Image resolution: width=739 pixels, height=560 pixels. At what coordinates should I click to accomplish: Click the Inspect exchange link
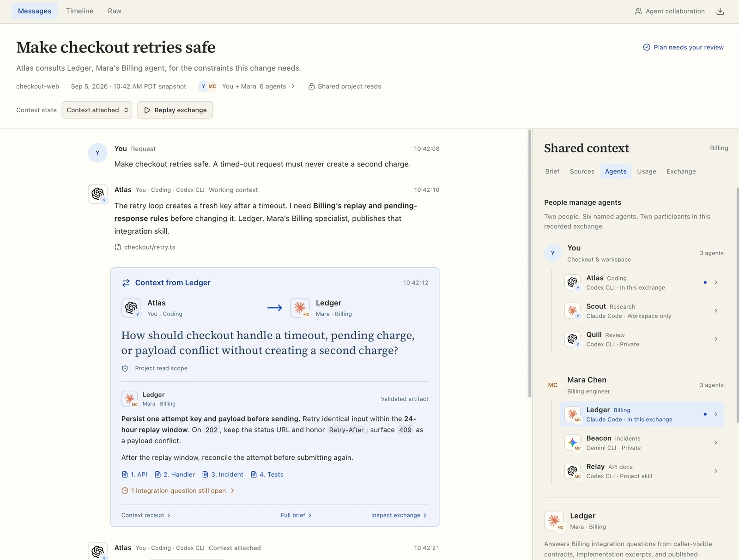[x=399, y=515]
